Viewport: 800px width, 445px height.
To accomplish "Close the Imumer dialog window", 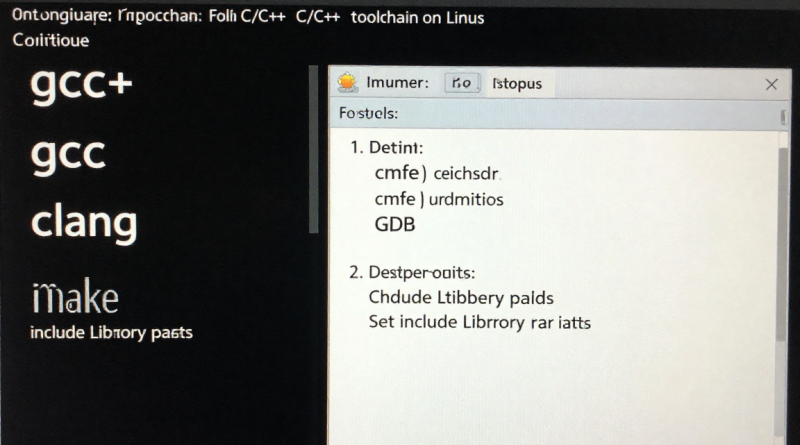I will [x=771, y=84].
